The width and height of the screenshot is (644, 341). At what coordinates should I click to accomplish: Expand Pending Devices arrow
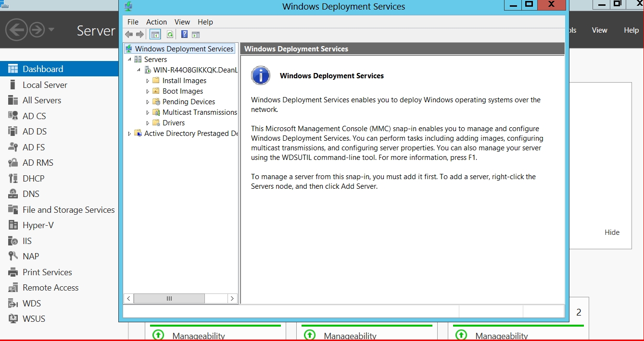point(148,102)
